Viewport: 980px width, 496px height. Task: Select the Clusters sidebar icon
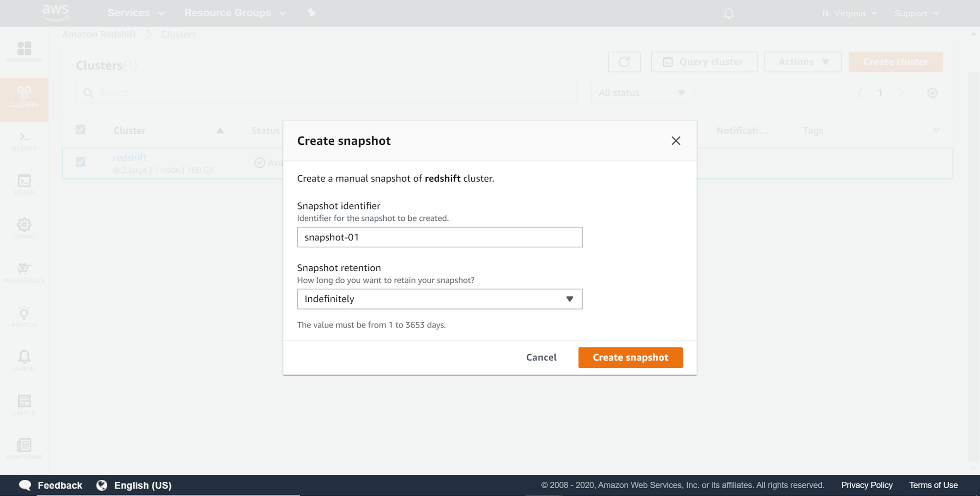click(24, 97)
